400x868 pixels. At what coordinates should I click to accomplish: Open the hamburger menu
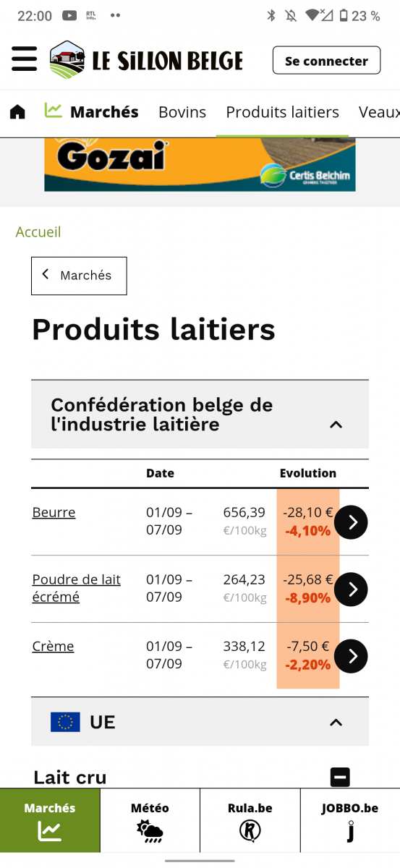point(24,59)
